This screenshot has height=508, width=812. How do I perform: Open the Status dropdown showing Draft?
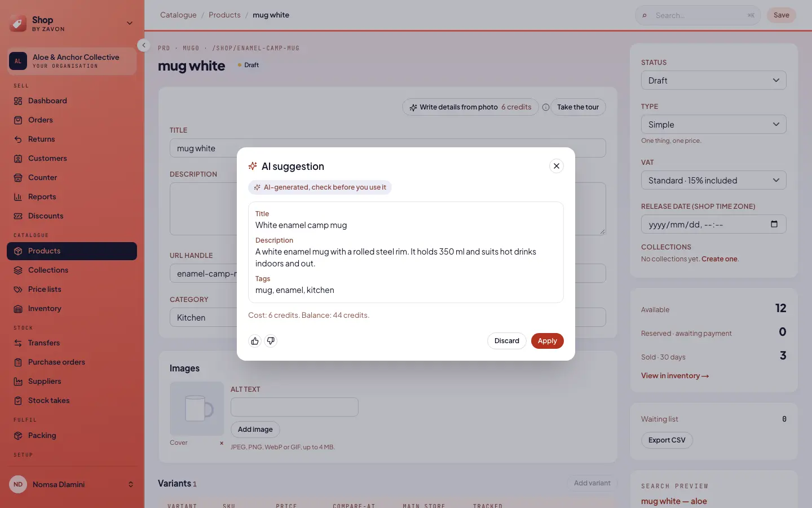[x=713, y=80]
